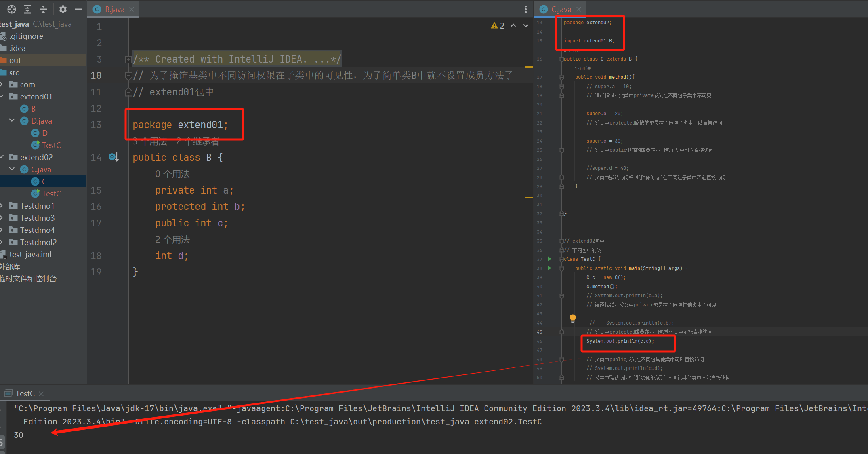868x454 pixels.
Task: Click console output value 30
Action: click(19, 435)
